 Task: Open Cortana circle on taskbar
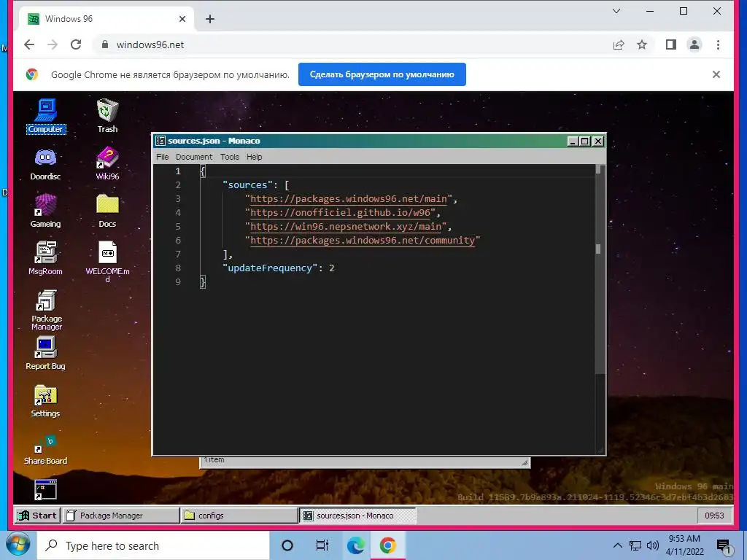[287, 545]
